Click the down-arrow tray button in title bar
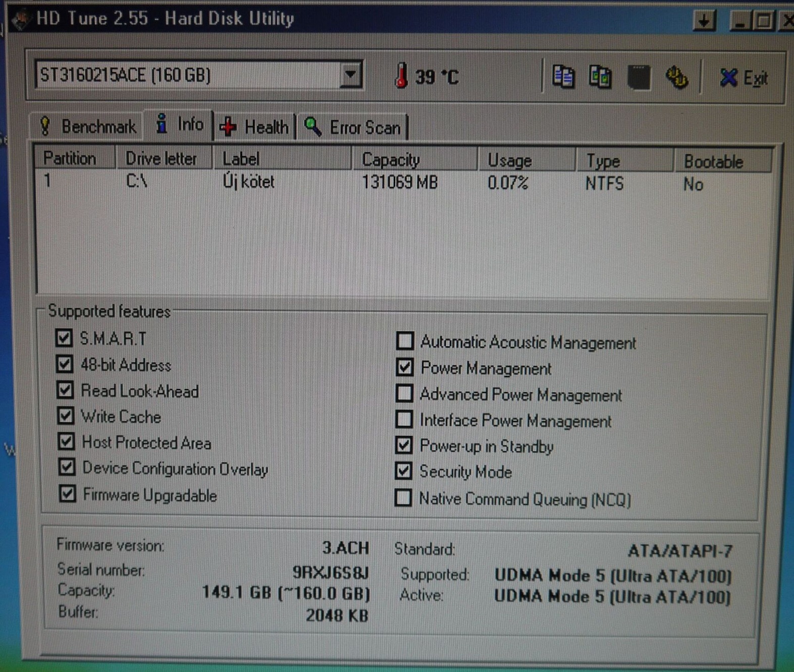Viewport: 794px width, 672px height. tap(705, 20)
